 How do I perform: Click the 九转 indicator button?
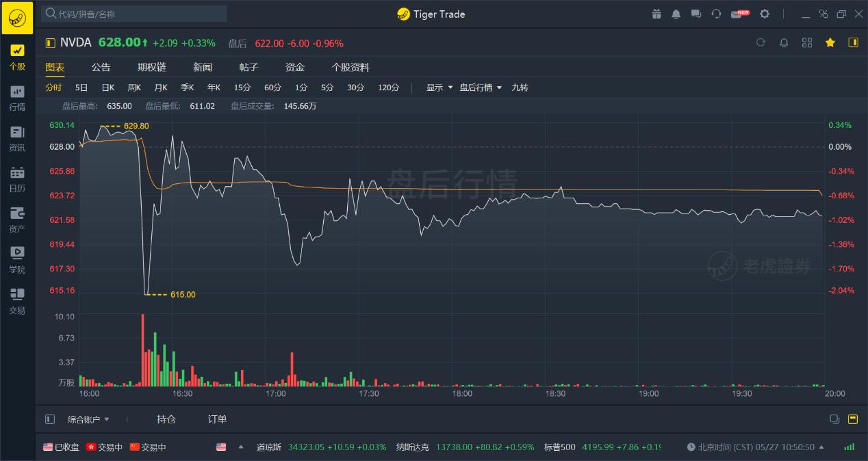click(x=520, y=88)
